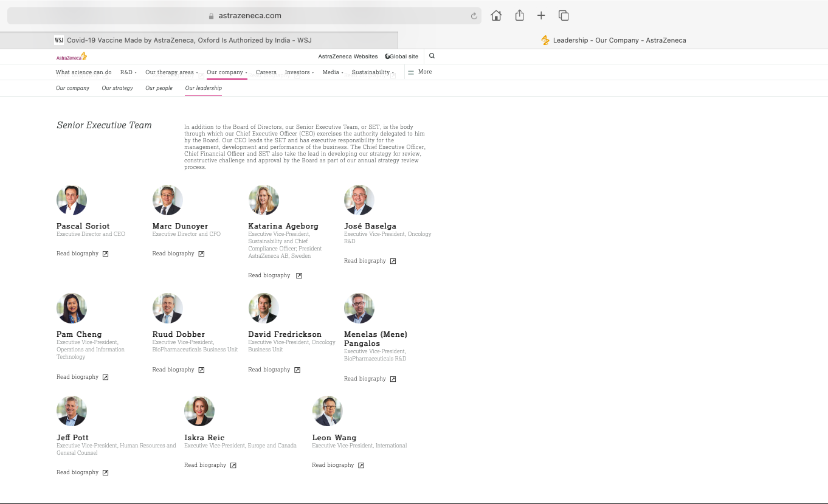Click external link icon for Leon Wang
The height and width of the screenshot is (504, 828).
(x=361, y=466)
